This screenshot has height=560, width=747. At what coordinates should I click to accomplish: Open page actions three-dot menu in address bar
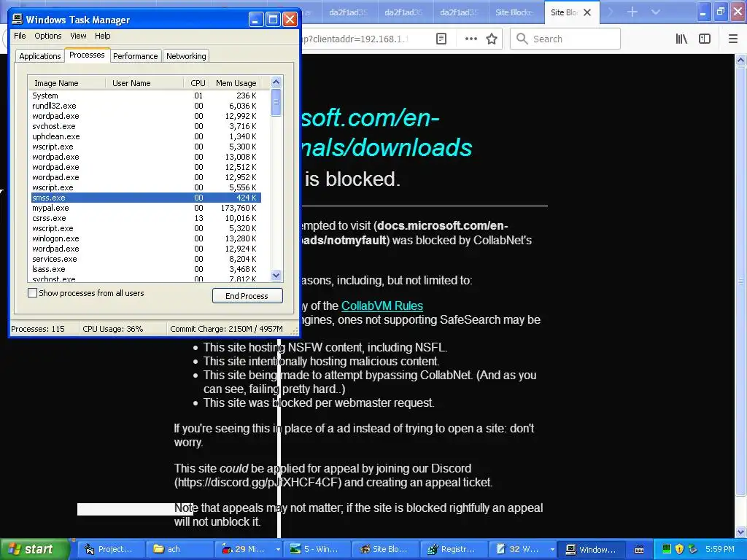(471, 39)
